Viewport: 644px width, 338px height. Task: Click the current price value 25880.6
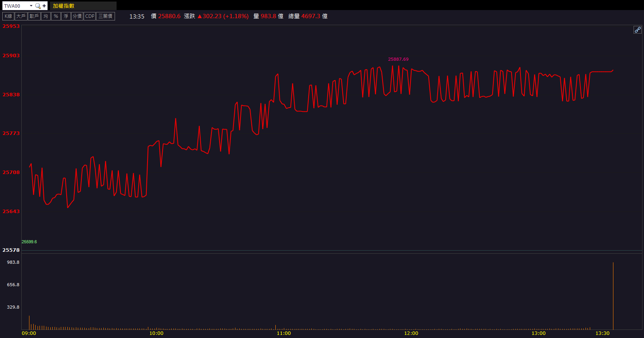tap(169, 16)
